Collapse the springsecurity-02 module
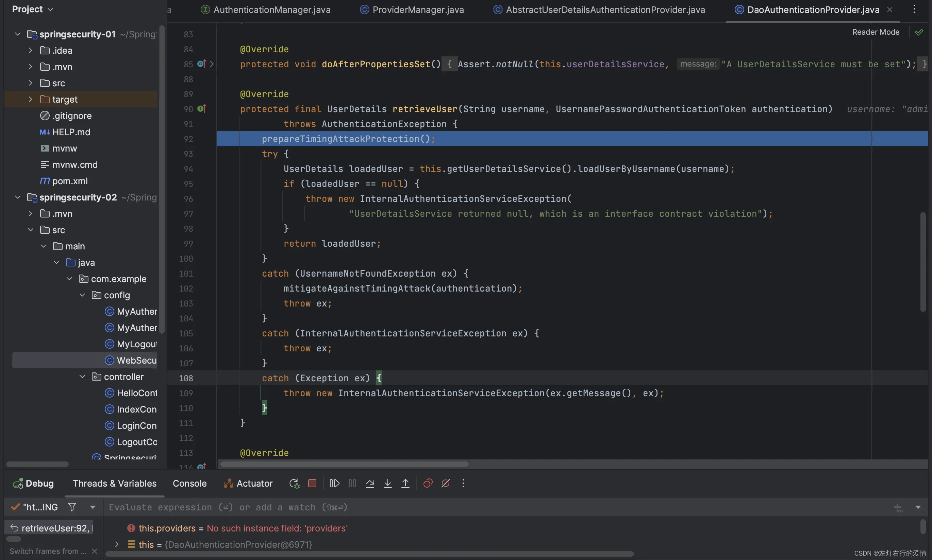Image resolution: width=932 pixels, height=560 pixels. pos(17,197)
